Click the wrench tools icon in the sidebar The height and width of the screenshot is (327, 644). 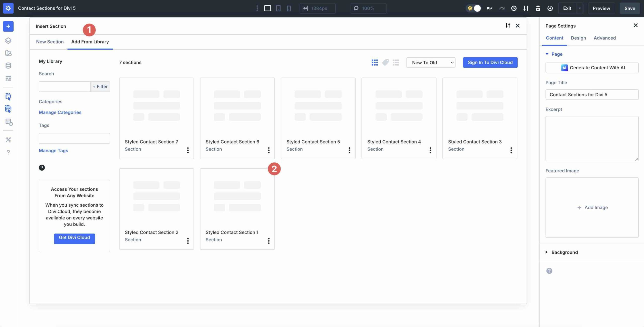[x=8, y=139]
